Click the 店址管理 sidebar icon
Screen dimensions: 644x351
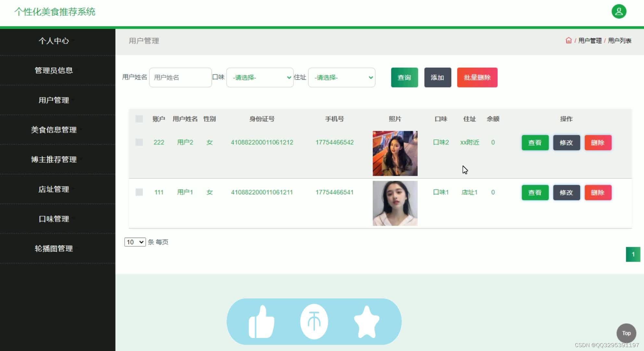point(54,189)
